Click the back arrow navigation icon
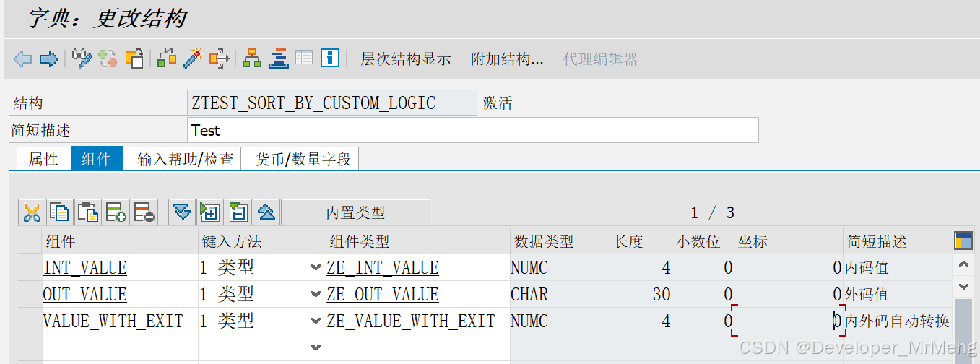The width and height of the screenshot is (980, 364). (x=23, y=59)
